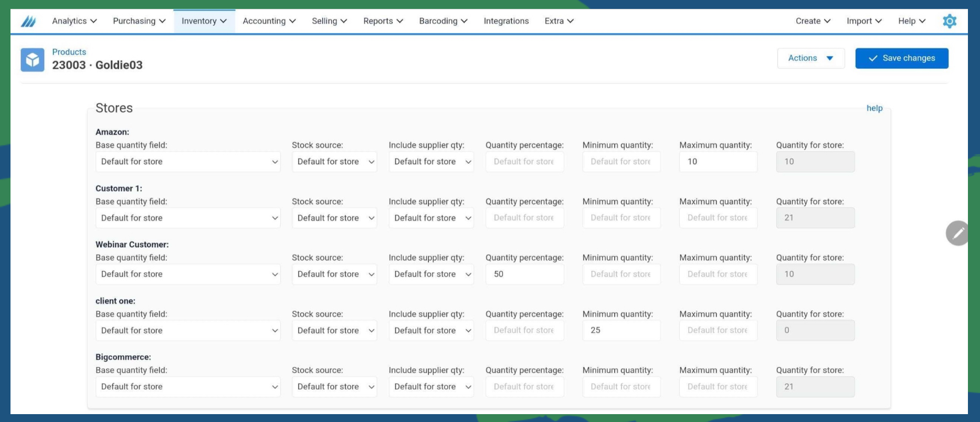Screen dimensions: 980x422
Task: Open the Purchasing menu
Action: point(139,21)
